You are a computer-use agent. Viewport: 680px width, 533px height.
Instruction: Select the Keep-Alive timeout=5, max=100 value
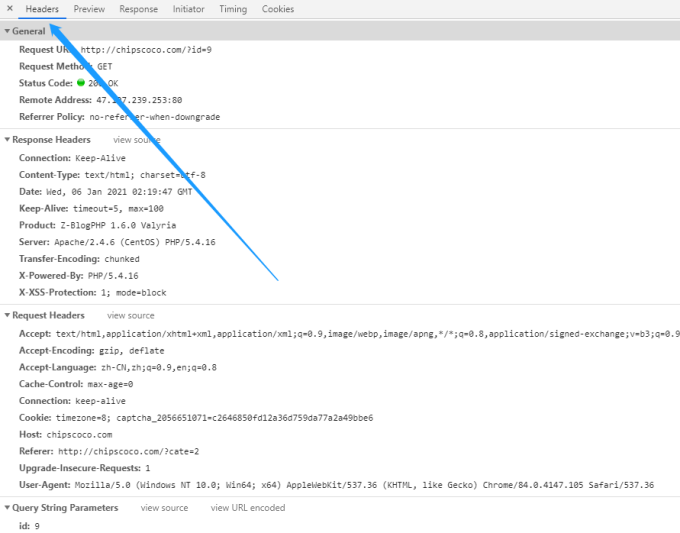118,209
